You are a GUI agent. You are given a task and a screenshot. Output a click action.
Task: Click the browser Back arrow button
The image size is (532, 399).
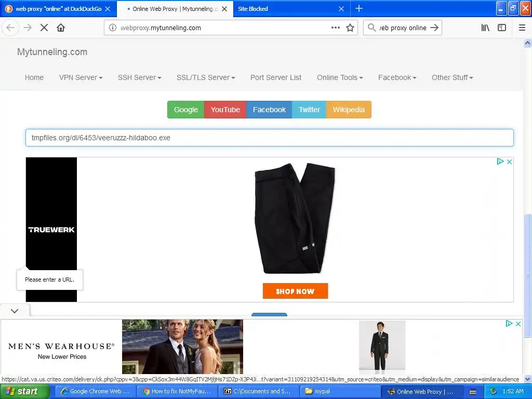(x=10, y=28)
